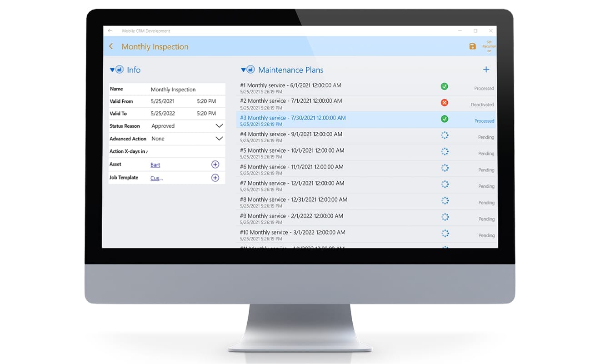Open the Advanced Action dropdown

(219, 138)
